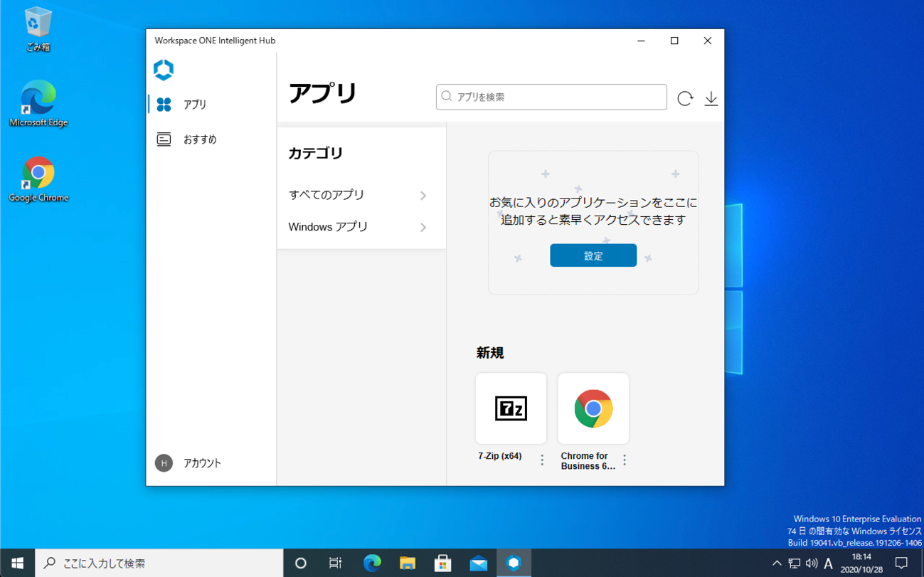The image size is (924, 577).
Task: Open アカウント at sidebar bottom
Action: click(x=212, y=463)
